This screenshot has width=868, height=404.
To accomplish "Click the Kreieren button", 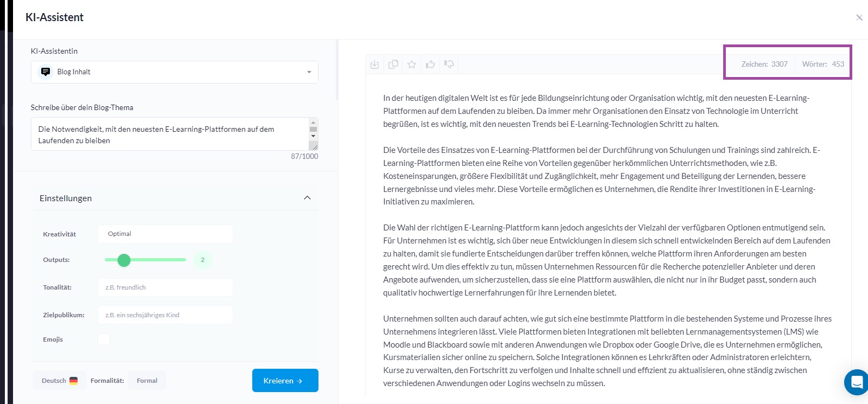I will (285, 381).
